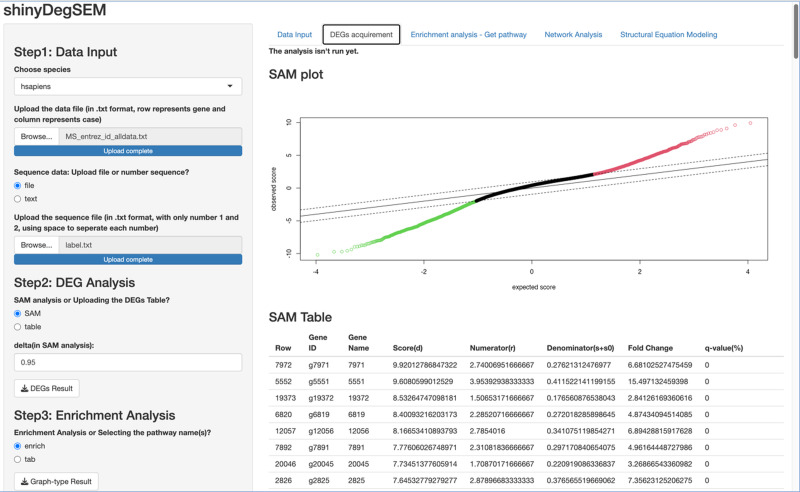Click the dropdown caret arrow of species selector

pos(230,86)
